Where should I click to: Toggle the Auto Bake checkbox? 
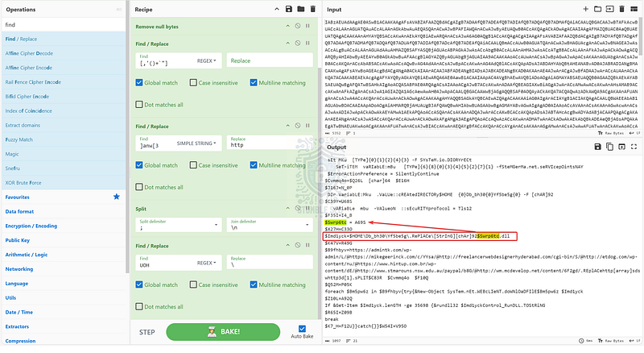pyautogui.click(x=303, y=329)
